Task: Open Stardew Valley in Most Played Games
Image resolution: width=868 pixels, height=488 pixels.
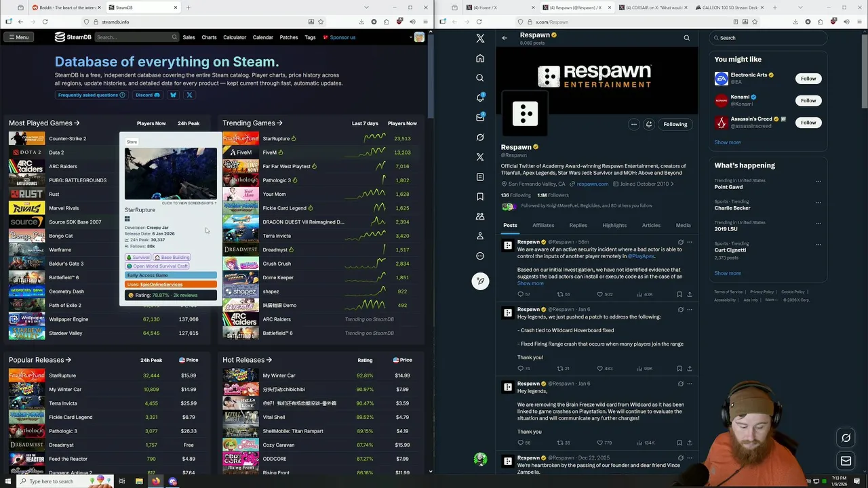Action: pyautogui.click(x=65, y=333)
